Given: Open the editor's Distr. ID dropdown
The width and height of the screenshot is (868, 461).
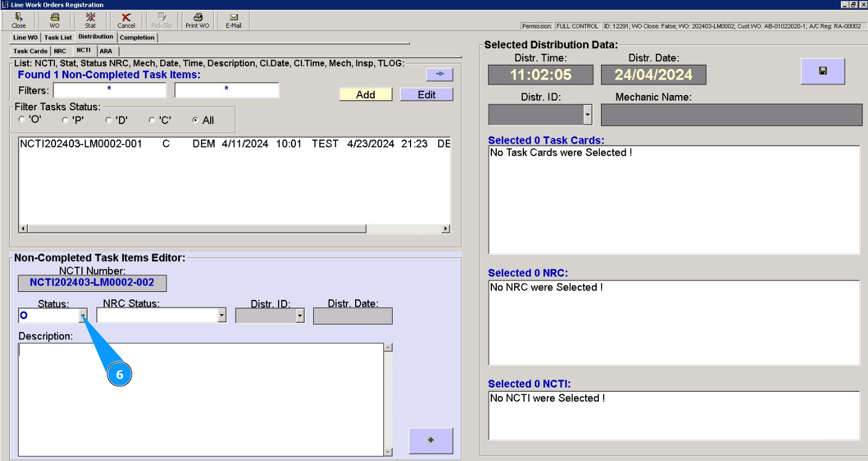Looking at the screenshot, I should pyautogui.click(x=300, y=315).
